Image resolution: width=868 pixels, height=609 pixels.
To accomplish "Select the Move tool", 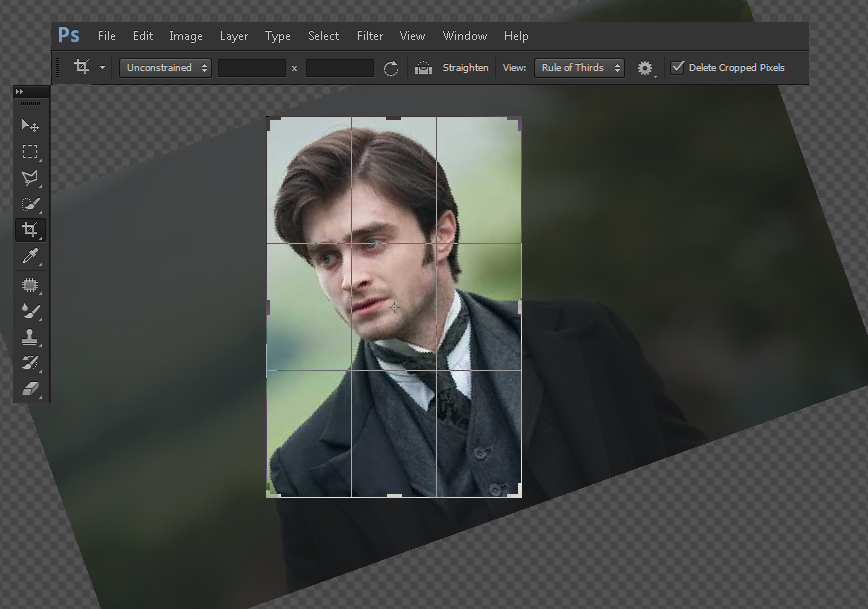I will [30, 126].
